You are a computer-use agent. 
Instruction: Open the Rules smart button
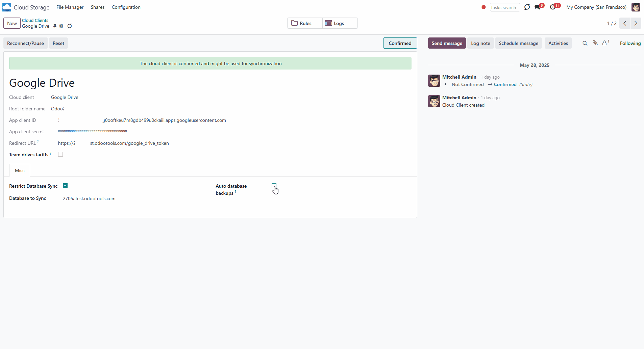pos(305,23)
